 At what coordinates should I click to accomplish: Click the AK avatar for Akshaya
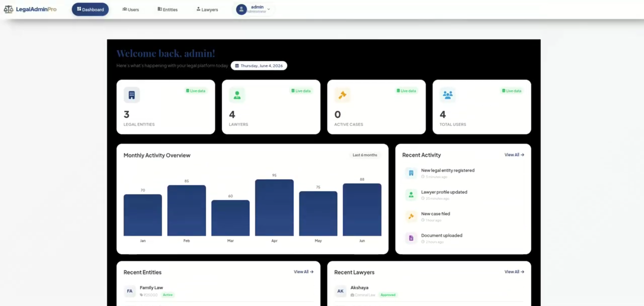(340, 291)
